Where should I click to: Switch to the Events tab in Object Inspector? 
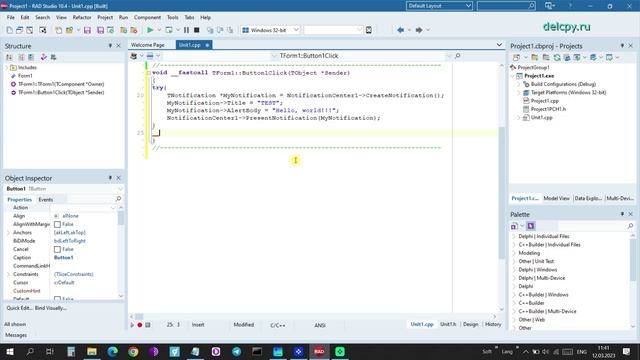click(x=46, y=200)
